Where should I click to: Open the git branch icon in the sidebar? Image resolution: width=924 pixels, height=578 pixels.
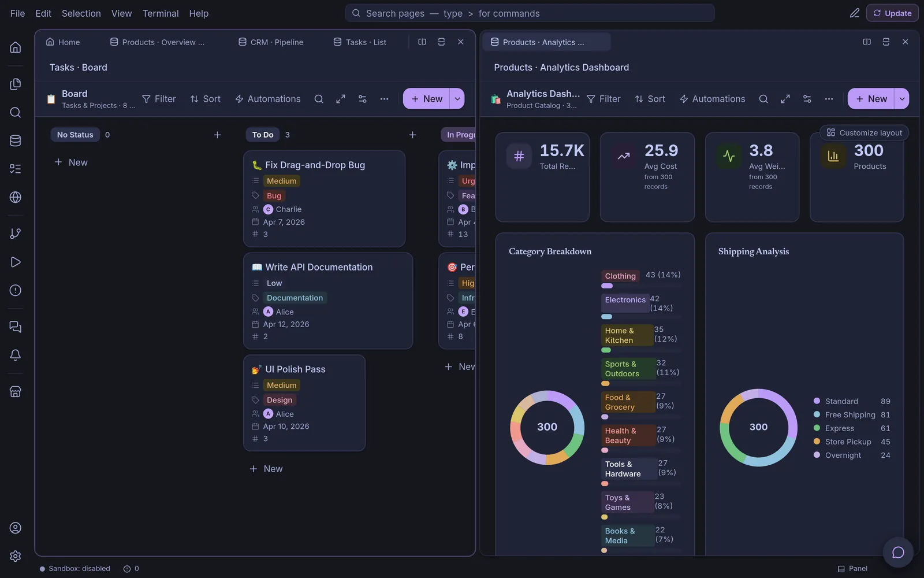click(16, 234)
